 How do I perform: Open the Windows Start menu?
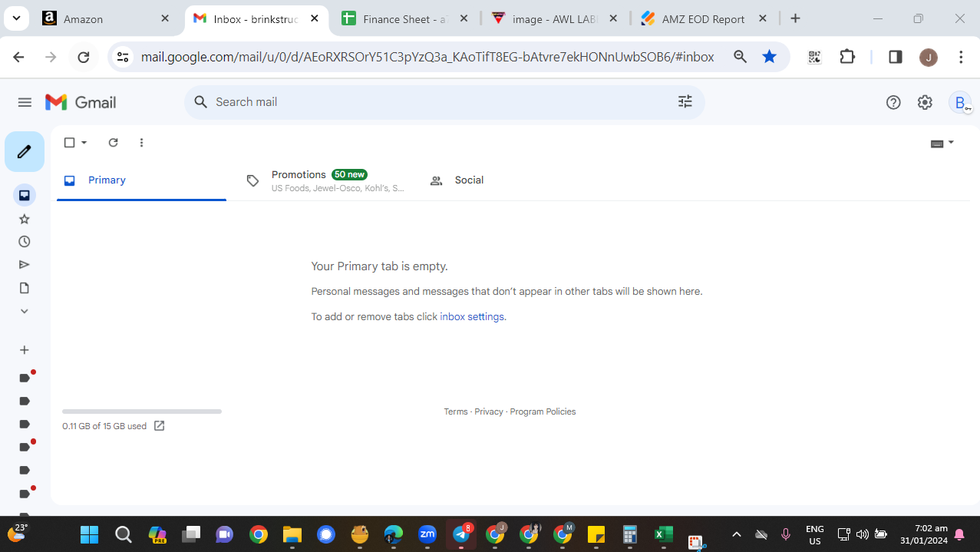tap(90, 534)
